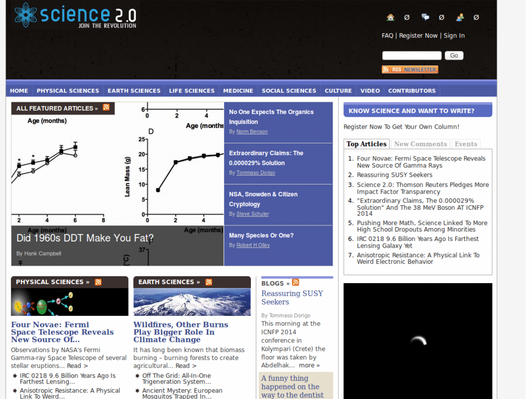Open the article 'Did 1960s DDT Make You Fat?'
The height and width of the screenshot is (399, 532).
[86, 238]
